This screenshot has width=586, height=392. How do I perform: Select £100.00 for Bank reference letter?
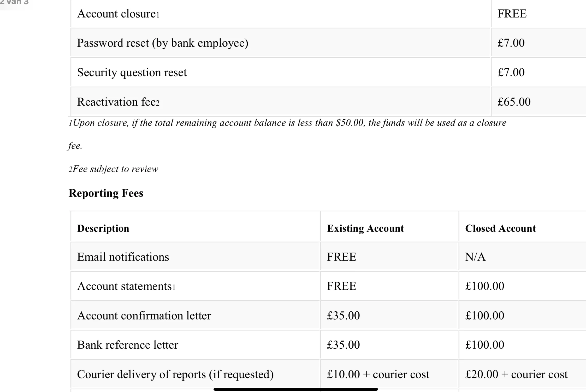point(484,345)
